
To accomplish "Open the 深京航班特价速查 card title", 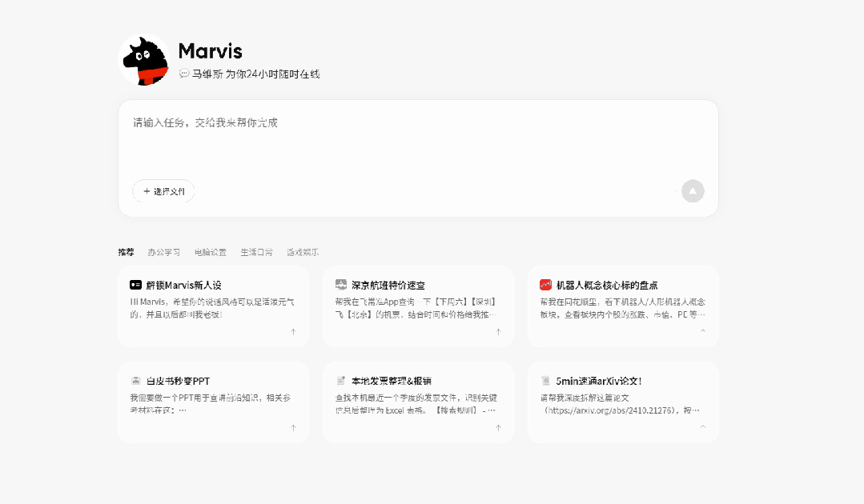I will pos(388,285).
